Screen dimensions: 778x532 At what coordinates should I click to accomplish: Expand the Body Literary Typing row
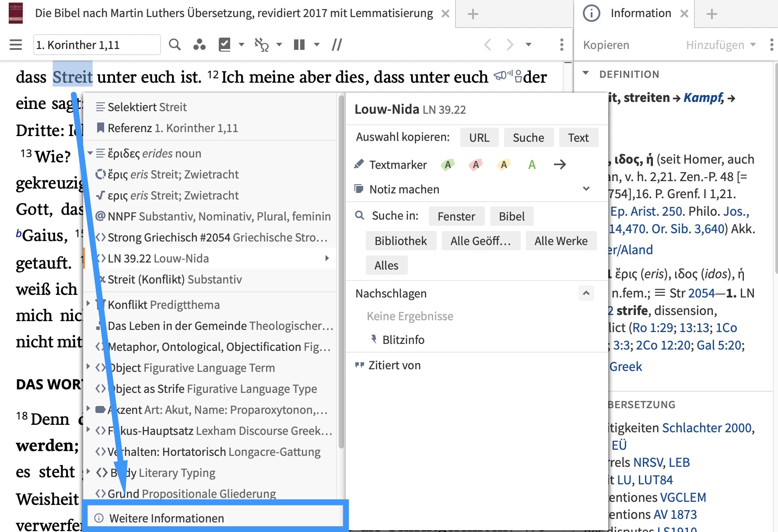coord(88,472)
